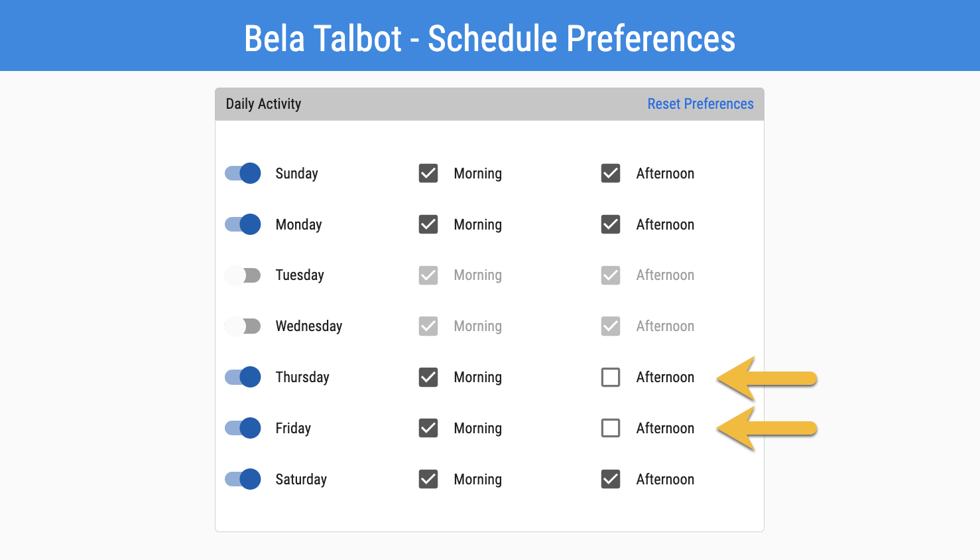The height and width of the screenshot is (560, 980).
Task: Uncheck Saturday Morning checkbox
Action: 428,479
